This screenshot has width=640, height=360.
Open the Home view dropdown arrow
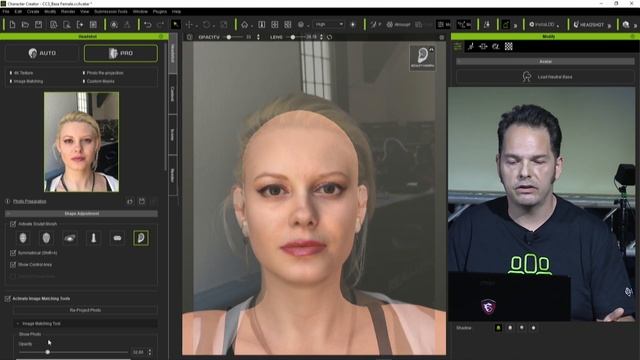point(252,26)
